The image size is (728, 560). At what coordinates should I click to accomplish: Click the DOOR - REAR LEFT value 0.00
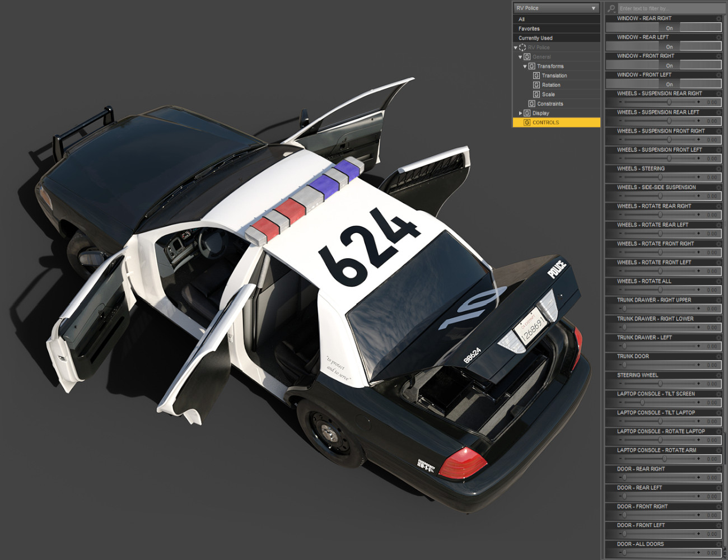click(x=712, y=496)
